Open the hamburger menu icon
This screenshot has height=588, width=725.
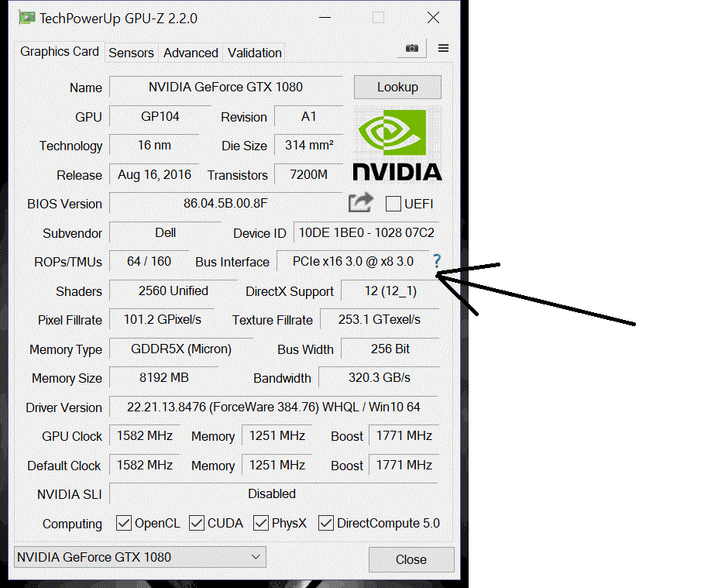coord(443,48)
